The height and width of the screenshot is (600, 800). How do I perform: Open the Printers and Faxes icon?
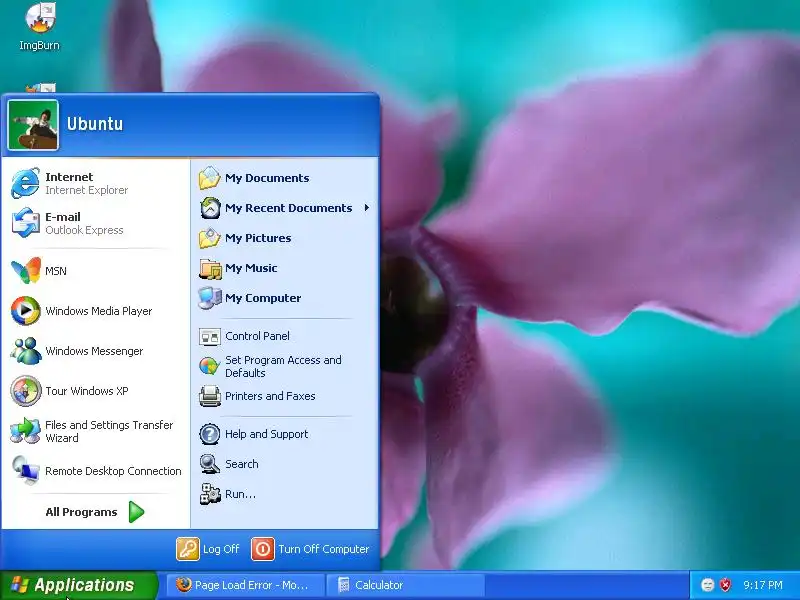pos(210,396)
